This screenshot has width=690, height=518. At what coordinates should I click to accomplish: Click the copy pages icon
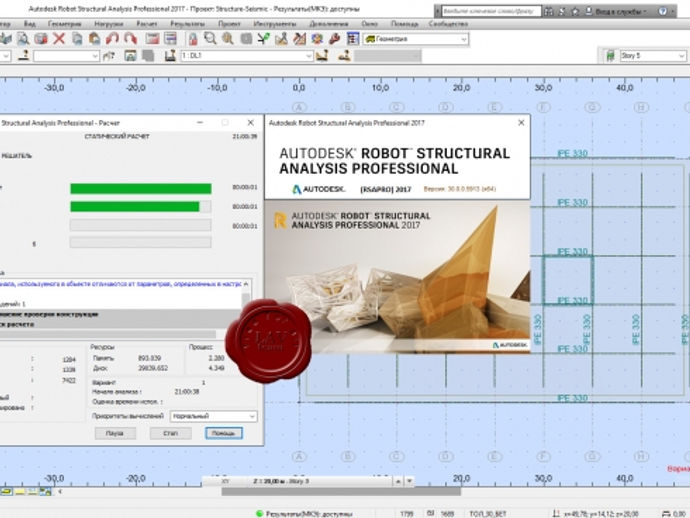pos(77,39)
